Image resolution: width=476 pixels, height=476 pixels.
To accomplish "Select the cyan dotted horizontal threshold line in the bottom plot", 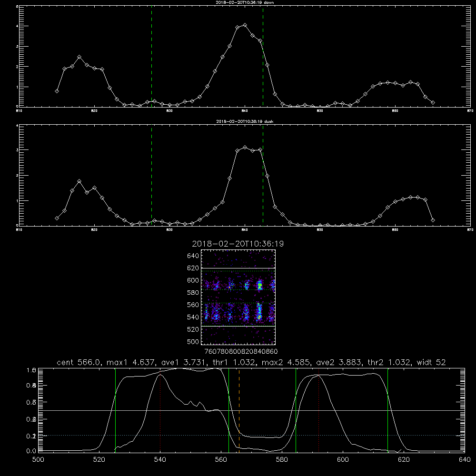I will 251,436.
